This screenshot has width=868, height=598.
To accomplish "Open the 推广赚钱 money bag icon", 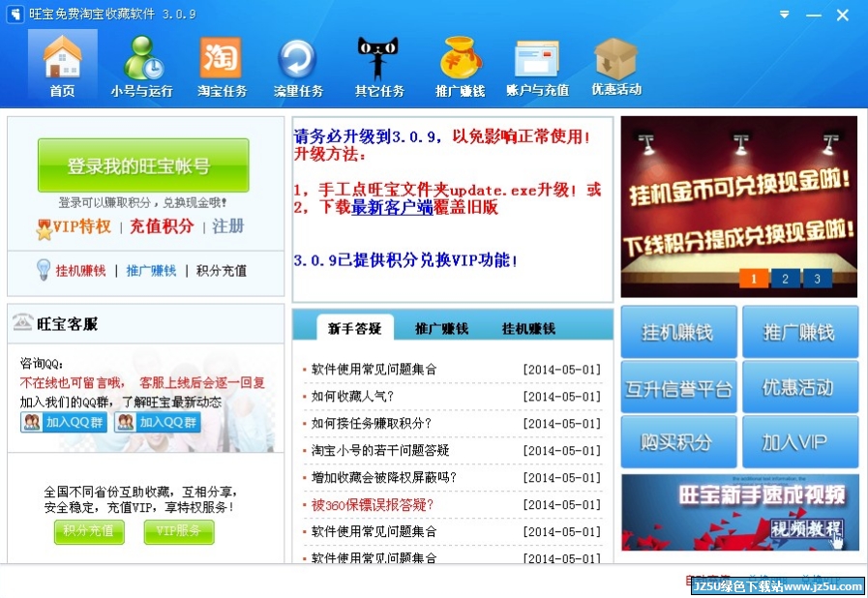I will click(460, 66).
